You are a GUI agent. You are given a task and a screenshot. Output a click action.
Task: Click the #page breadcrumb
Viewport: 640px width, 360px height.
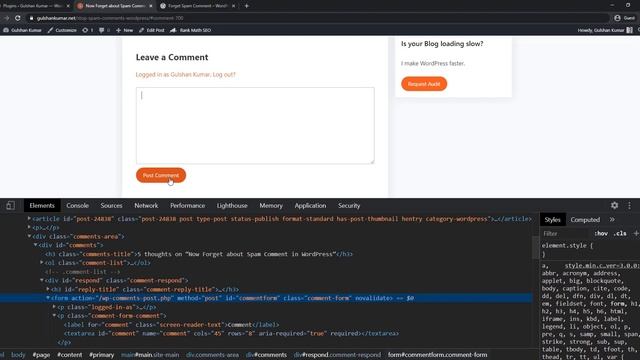[41, 355]
